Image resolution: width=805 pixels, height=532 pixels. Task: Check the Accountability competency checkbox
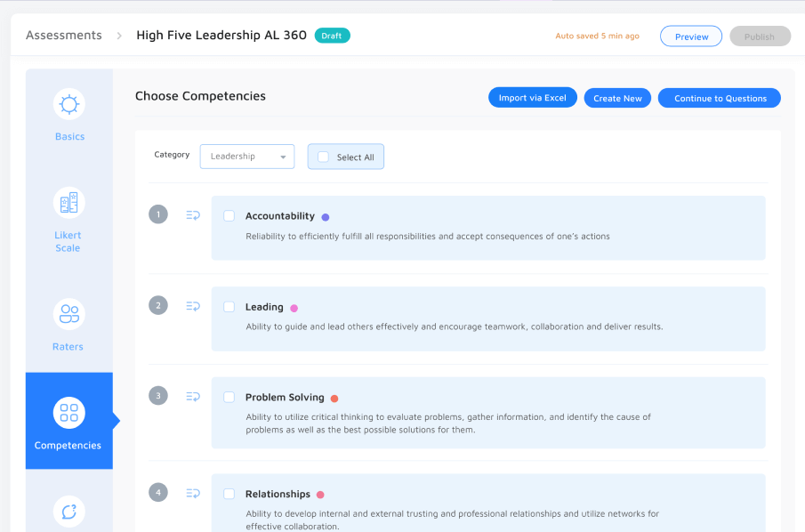[229, 216]
